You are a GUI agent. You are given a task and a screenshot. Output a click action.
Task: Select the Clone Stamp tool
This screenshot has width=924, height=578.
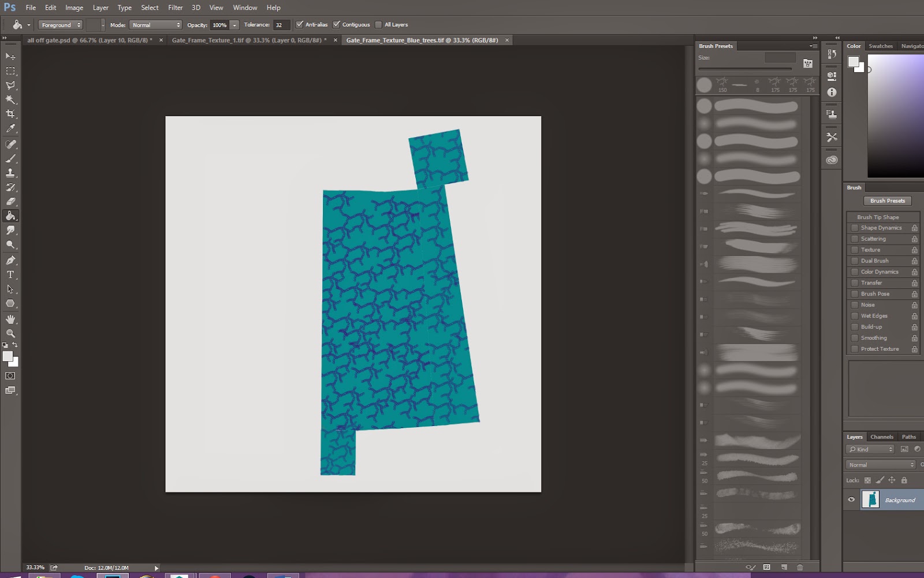point(10,173)
